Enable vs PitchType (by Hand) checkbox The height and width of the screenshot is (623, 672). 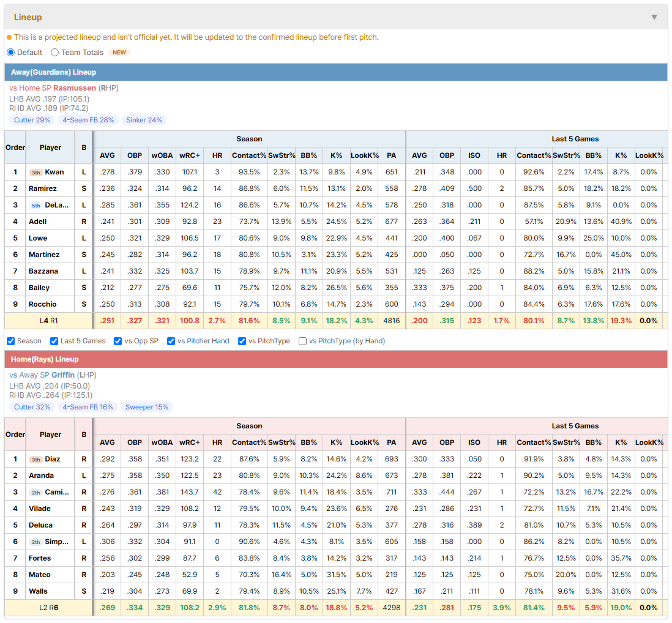[x=302, y=341]
